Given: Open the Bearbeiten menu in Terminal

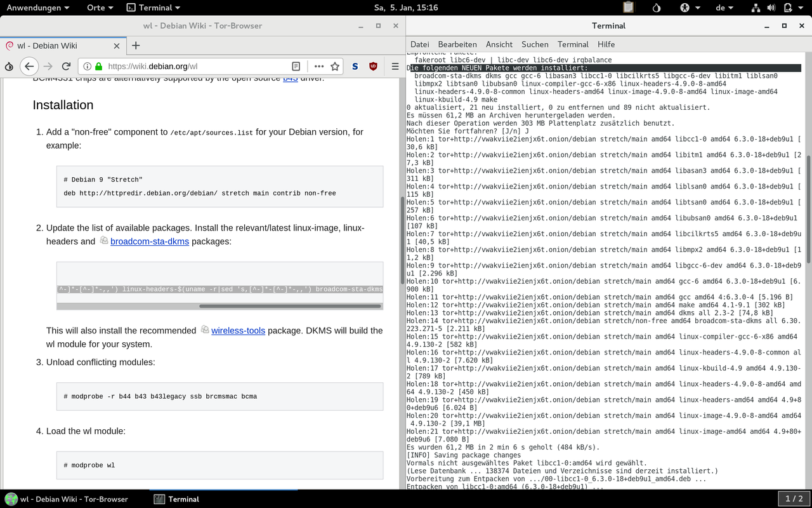Looking at the screenshot, I should 457,44.
